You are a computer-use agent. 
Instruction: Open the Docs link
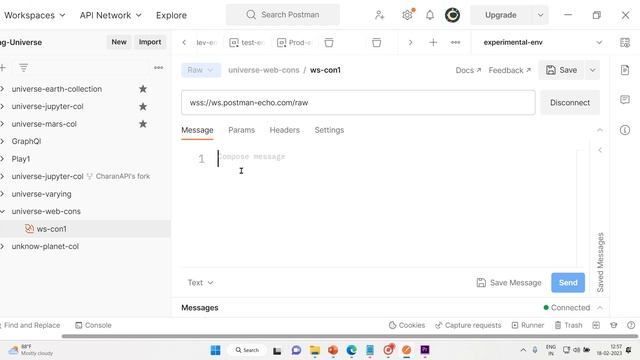[x=468, y=70]
